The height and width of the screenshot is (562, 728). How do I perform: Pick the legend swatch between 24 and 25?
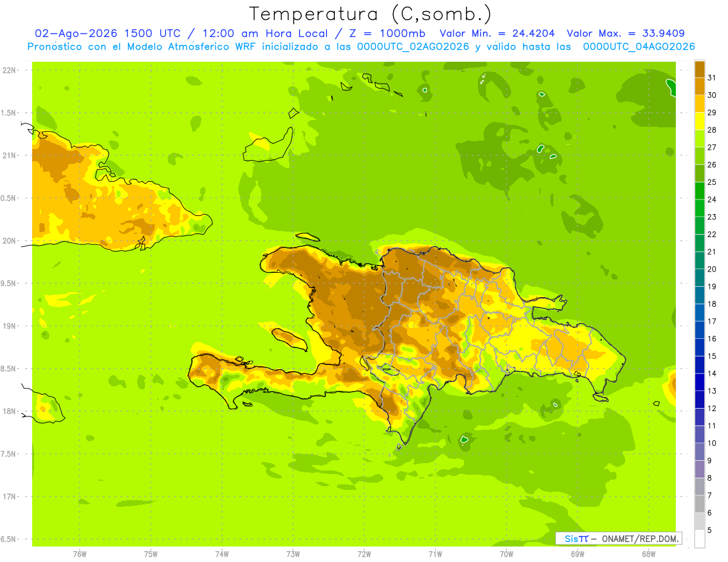click(x=699, y=190)
